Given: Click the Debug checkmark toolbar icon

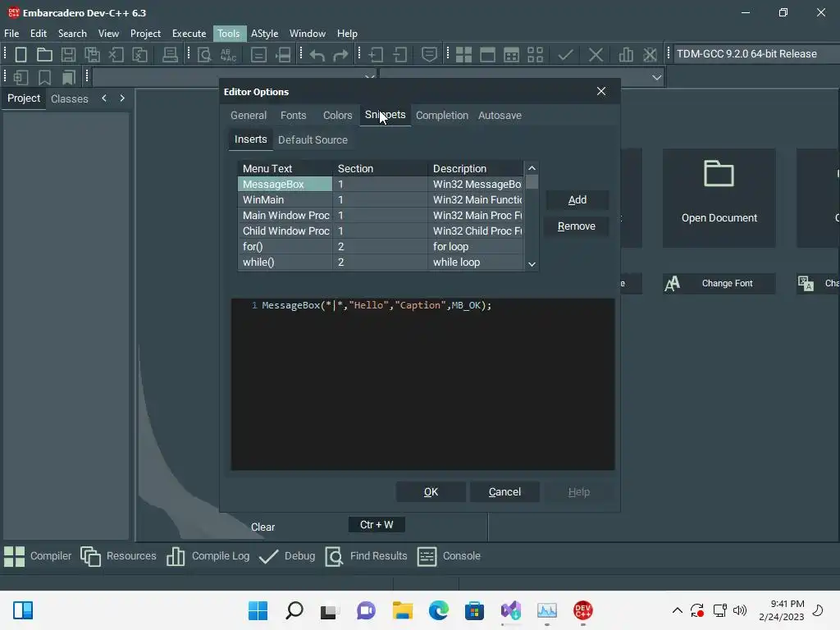Looking at the screenshot, I should [566, 54].
